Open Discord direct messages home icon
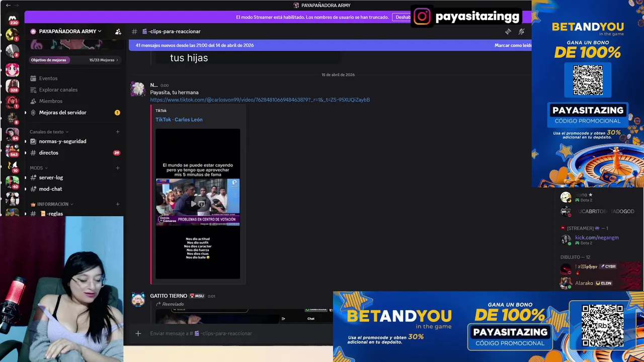The image size is (644, 362). [13, 18]
